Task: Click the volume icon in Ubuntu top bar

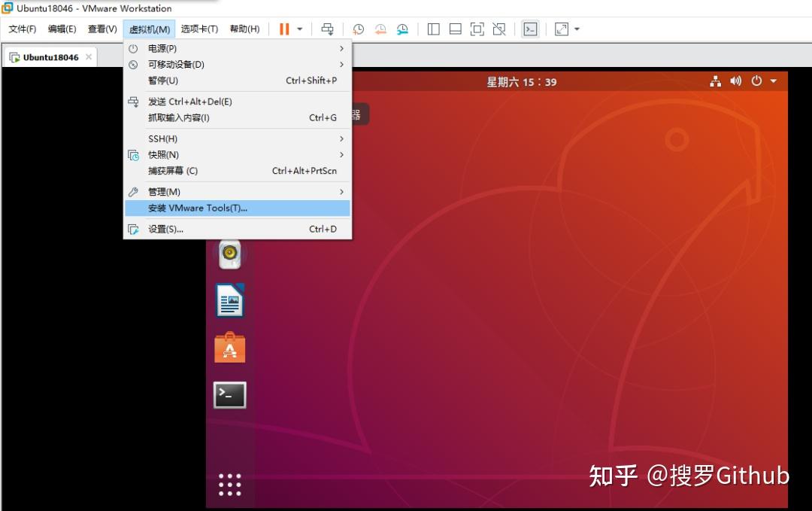Action: (x=736, y=81)
